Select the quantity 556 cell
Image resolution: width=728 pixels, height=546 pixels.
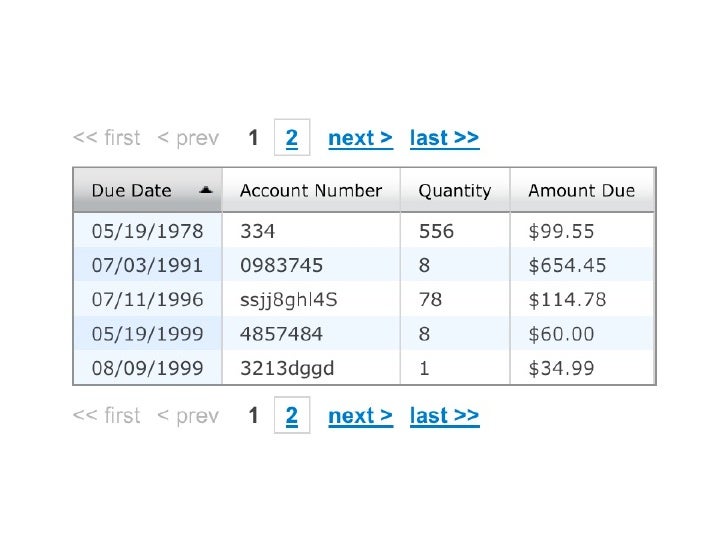click(436, 232)
